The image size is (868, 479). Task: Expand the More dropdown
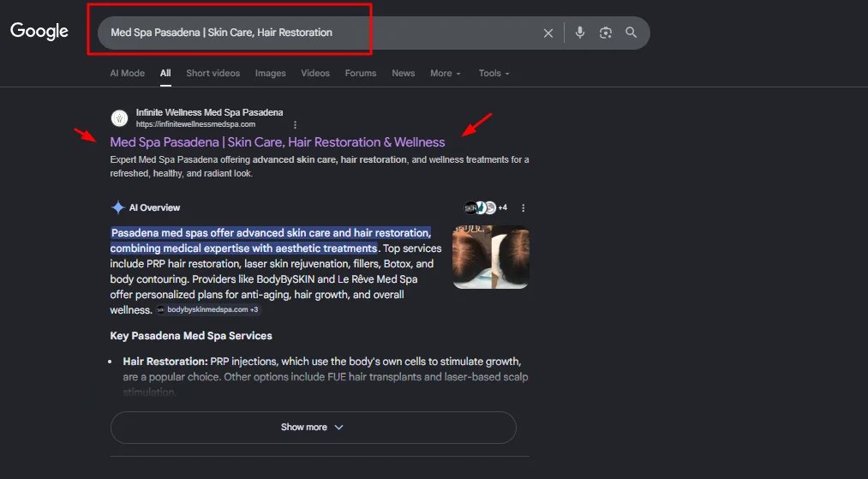pyautogui.click(x=445, y=73)
